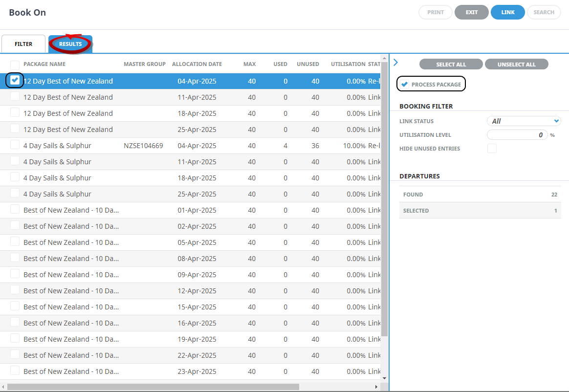Click the Exit button
The height and width of the screenshot is (392, 569).
(x=471, y=12)
